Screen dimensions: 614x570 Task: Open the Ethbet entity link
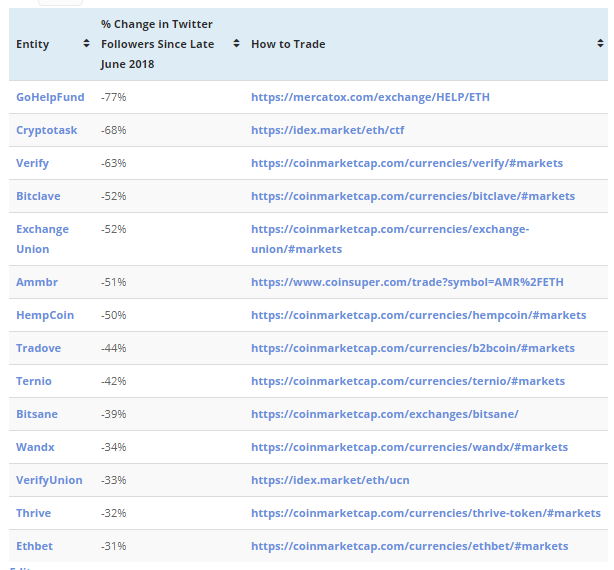[34, 546]
